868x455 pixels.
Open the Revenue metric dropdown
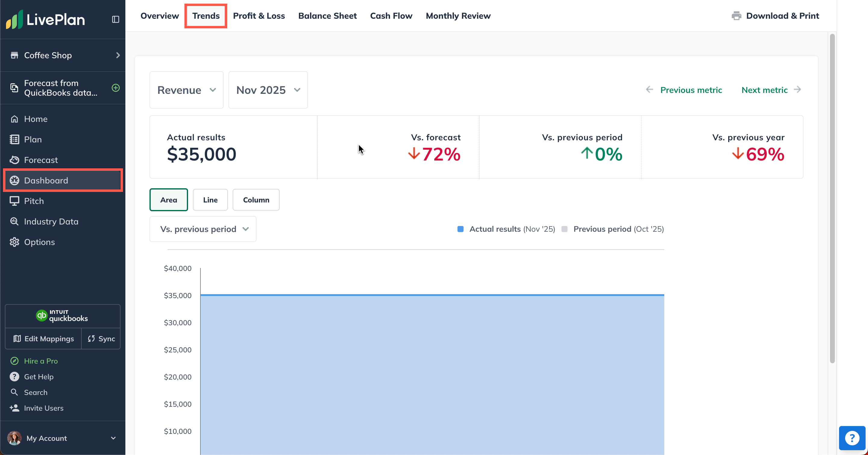[x=186, y=90]
